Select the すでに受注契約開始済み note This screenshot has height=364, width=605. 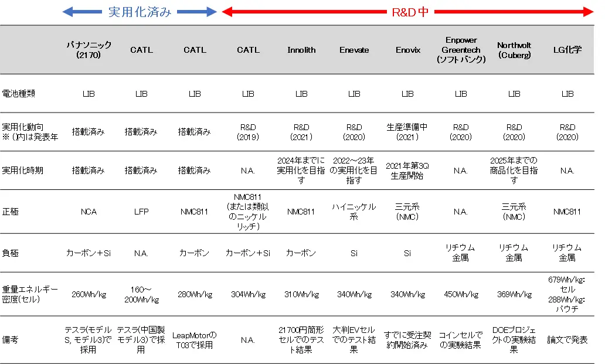[x=407, y=340]
